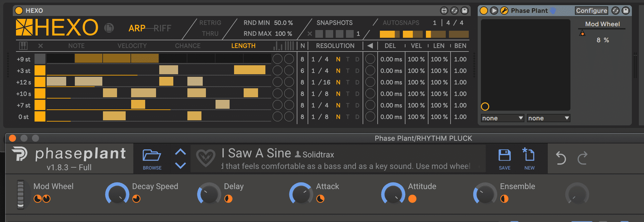Screen dimensions: 644x222
Task: Click the HEXO preset copy icon
Action: click(109, 28)
